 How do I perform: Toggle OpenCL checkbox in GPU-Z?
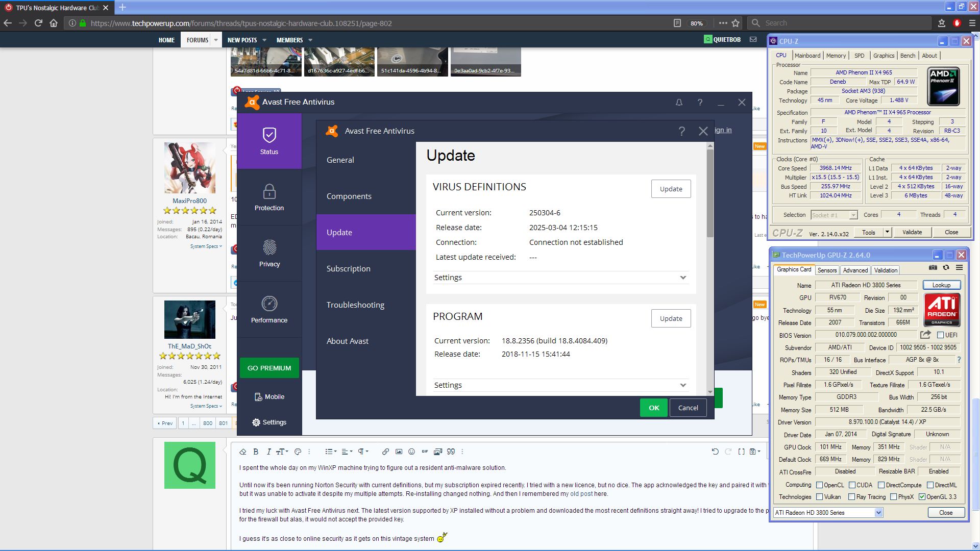coord(819,485)
